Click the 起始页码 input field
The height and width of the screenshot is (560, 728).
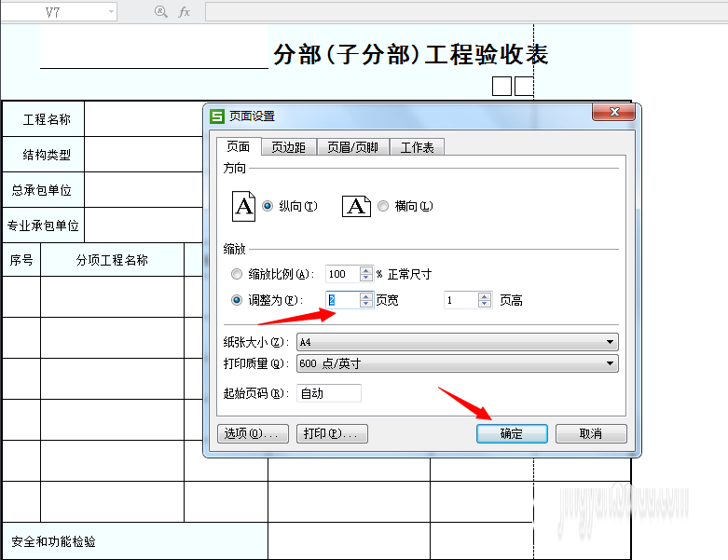click(328, 393)
